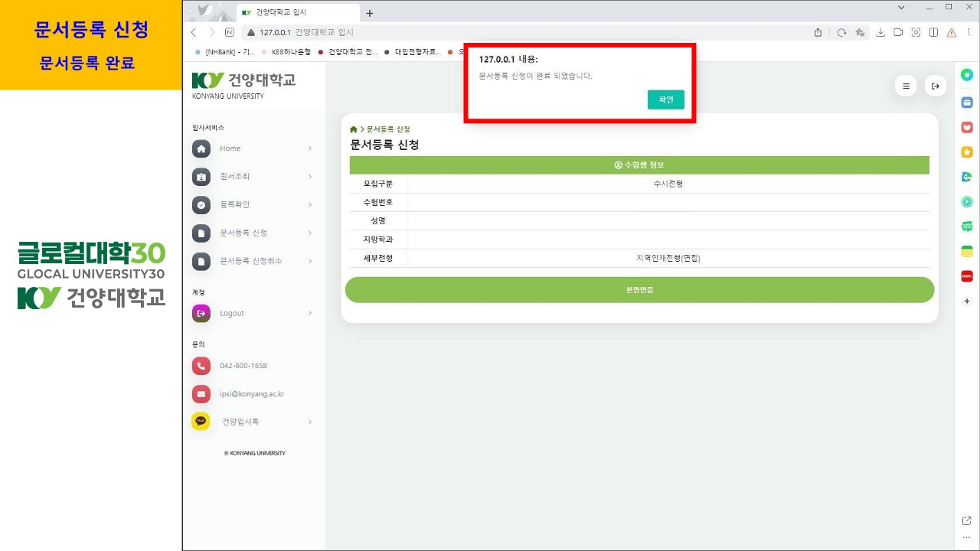Click the 확인 button in the alert

pyautogui.click(x=665, y=99)
